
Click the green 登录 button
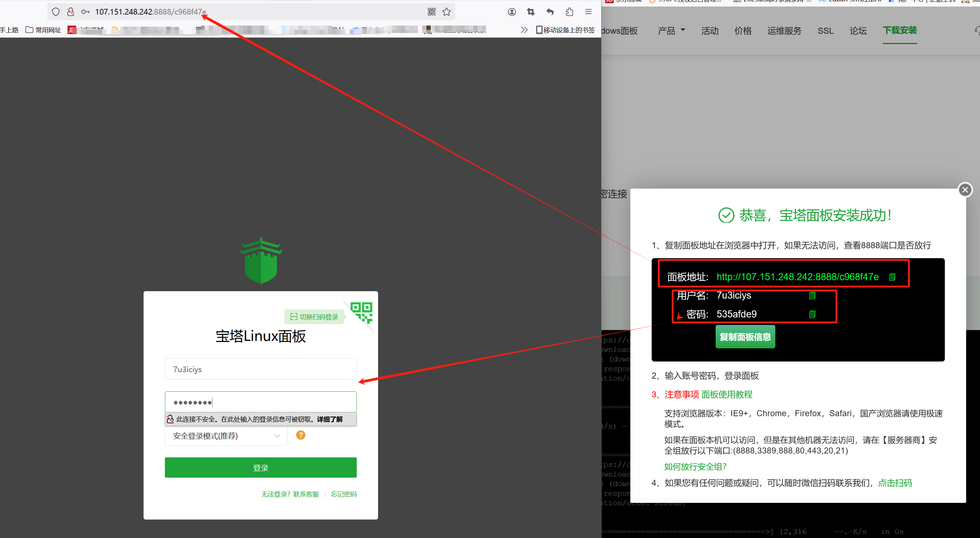260,467
